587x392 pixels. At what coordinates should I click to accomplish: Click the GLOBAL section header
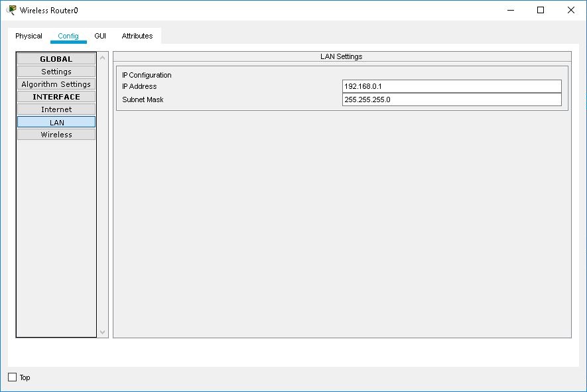point(56,58)
